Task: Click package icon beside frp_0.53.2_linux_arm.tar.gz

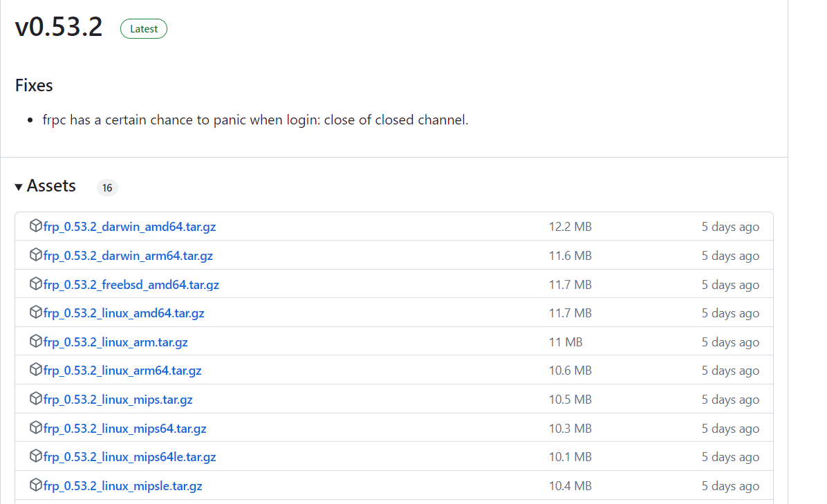Action: click(x=35, y=342)
